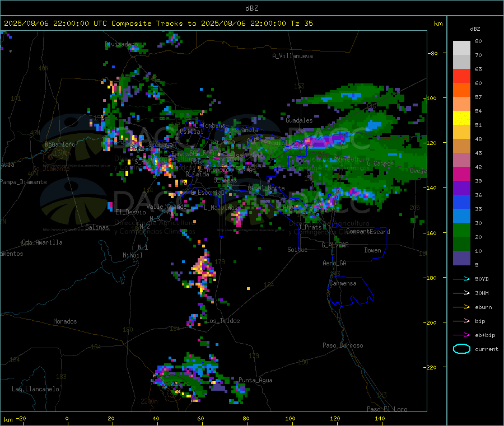This screenshot has width=504, height=426.
Task: Pick the slate-violet swatch between 10 and 5
Action: coord(461,258)
